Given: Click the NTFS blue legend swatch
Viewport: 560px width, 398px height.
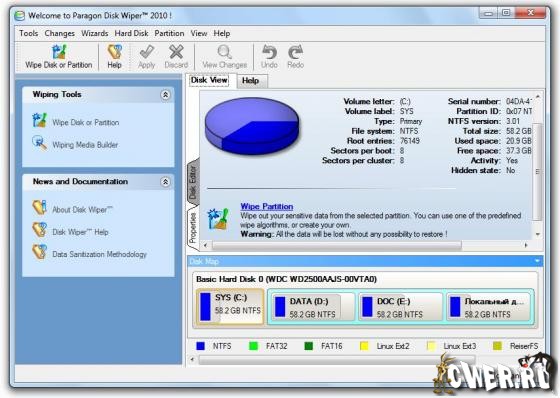Looking at the screenshot, I should 201,345.
